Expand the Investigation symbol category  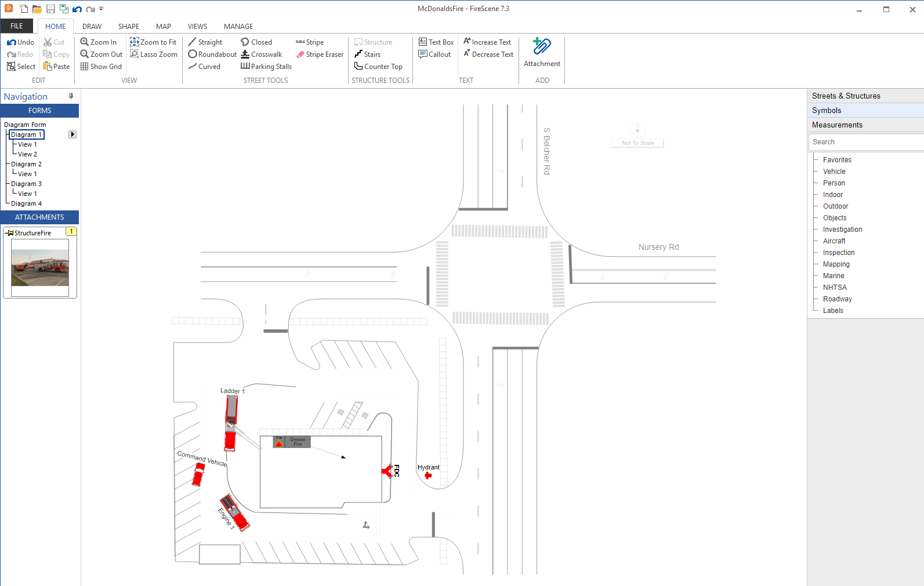tap(842, 230)
